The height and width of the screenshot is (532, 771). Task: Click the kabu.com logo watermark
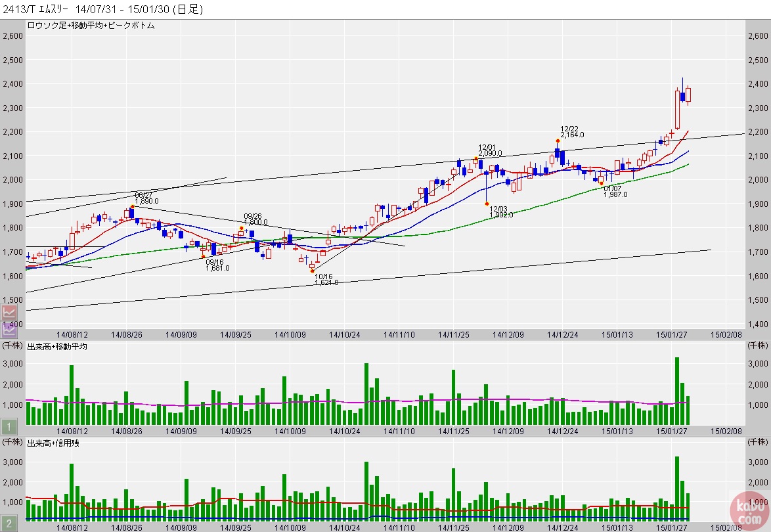[x=748, y=510]
